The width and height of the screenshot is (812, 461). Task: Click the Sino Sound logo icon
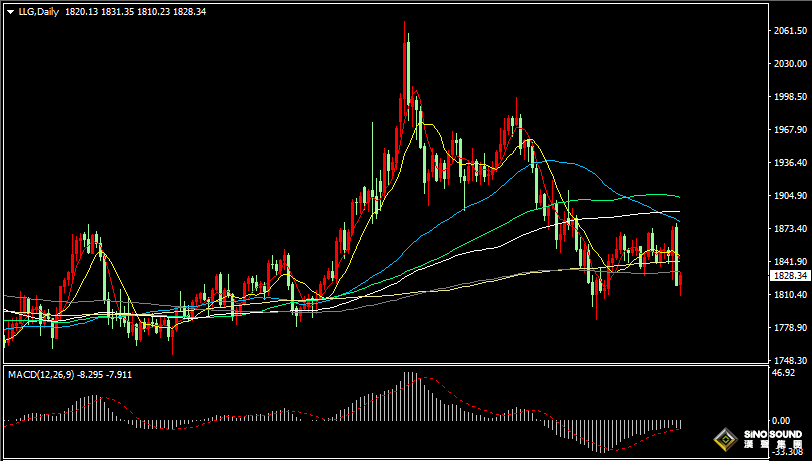(x=726, y=440)
